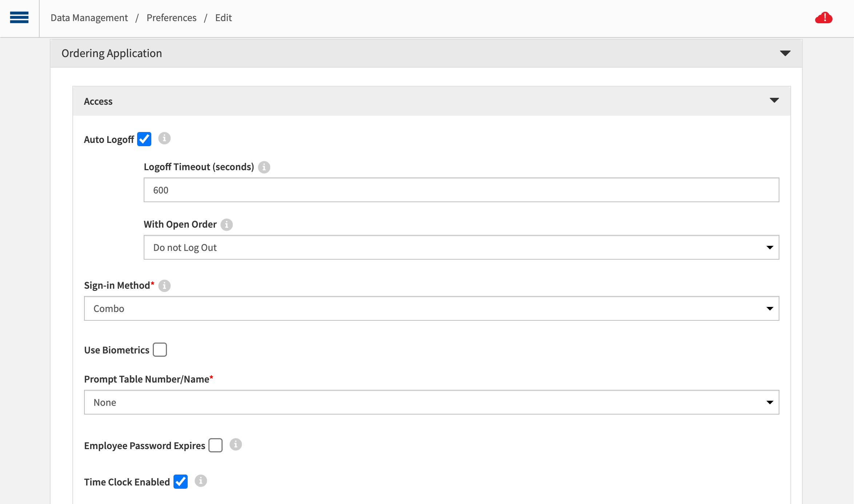The width and height of the screenshot is (854, 504).
Task: Open the hamburger navigation menu
Action: (x=19, y=17)
